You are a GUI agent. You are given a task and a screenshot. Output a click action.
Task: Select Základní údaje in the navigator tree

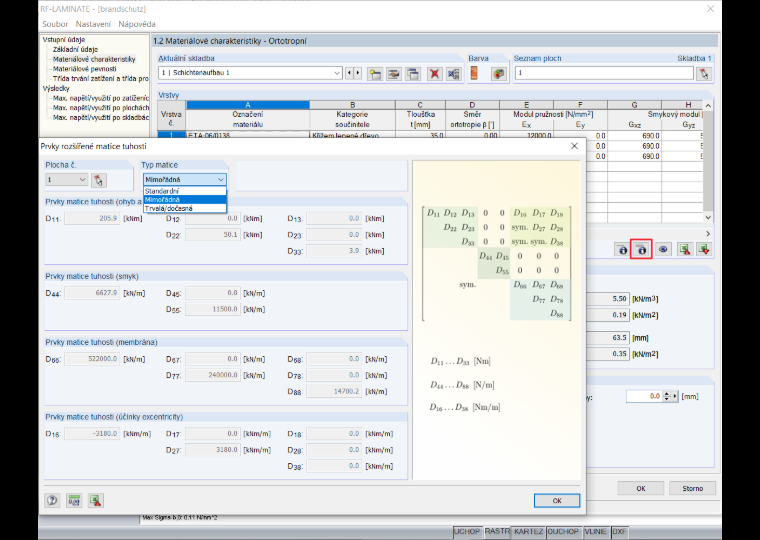tap(76, 49)
